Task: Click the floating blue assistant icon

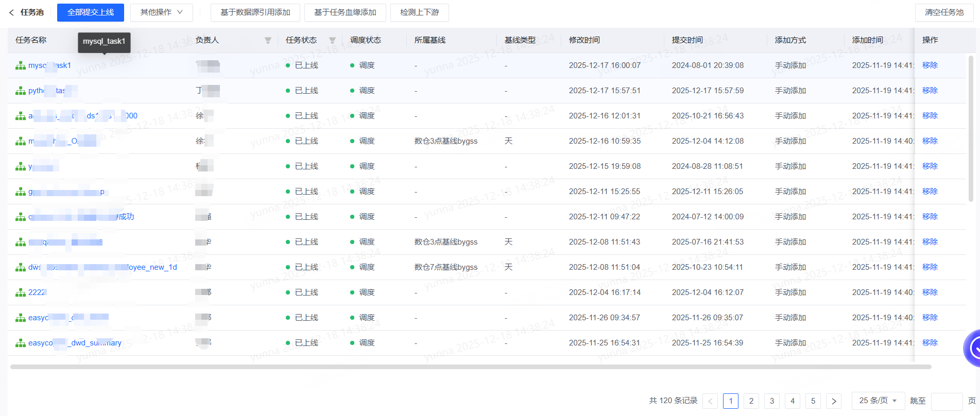Action: (x=972, y=349)
